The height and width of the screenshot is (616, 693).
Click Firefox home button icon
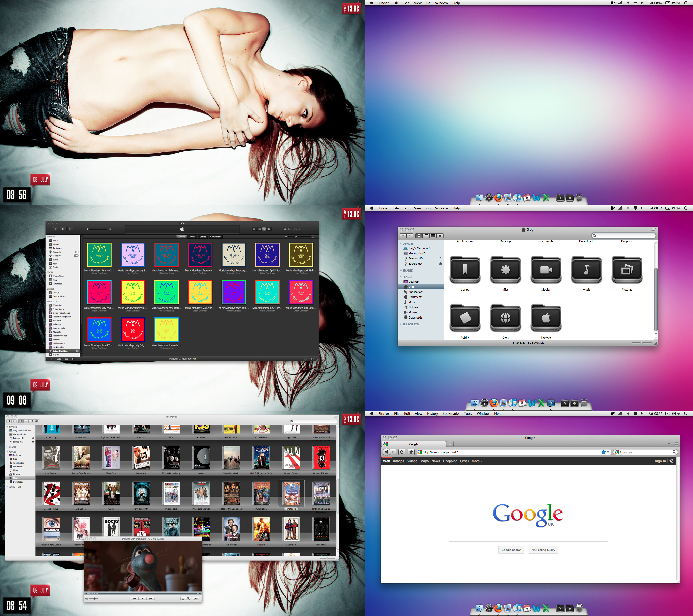pyautogui.click(x=411, y=452)
